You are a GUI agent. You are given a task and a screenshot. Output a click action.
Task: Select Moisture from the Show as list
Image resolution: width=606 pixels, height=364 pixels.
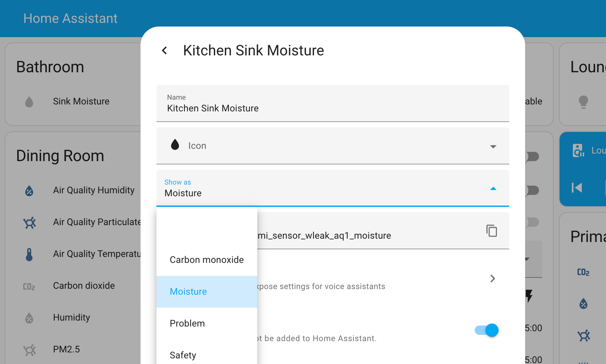pyautogui.click(x=188, y=292)
